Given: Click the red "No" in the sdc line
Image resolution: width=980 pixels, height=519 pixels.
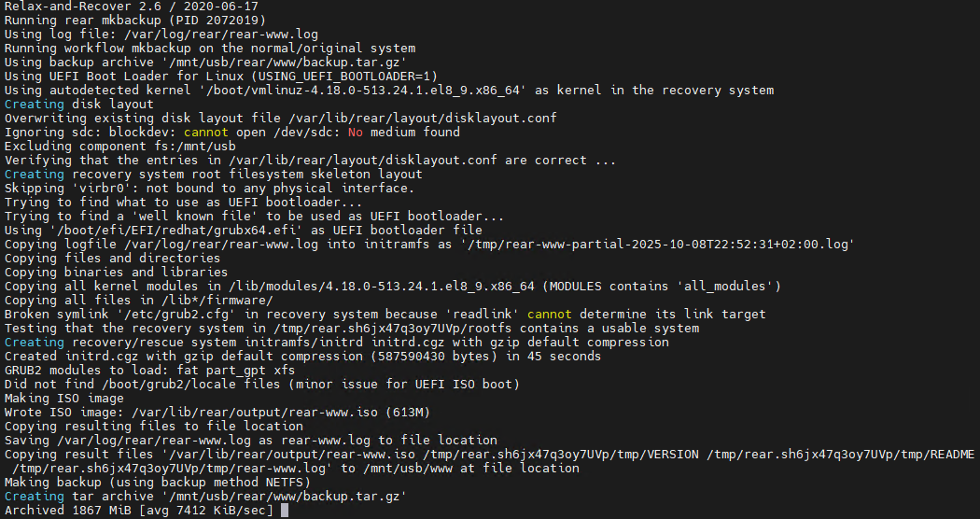Looking at the screenshot, I should click(355, 133).
